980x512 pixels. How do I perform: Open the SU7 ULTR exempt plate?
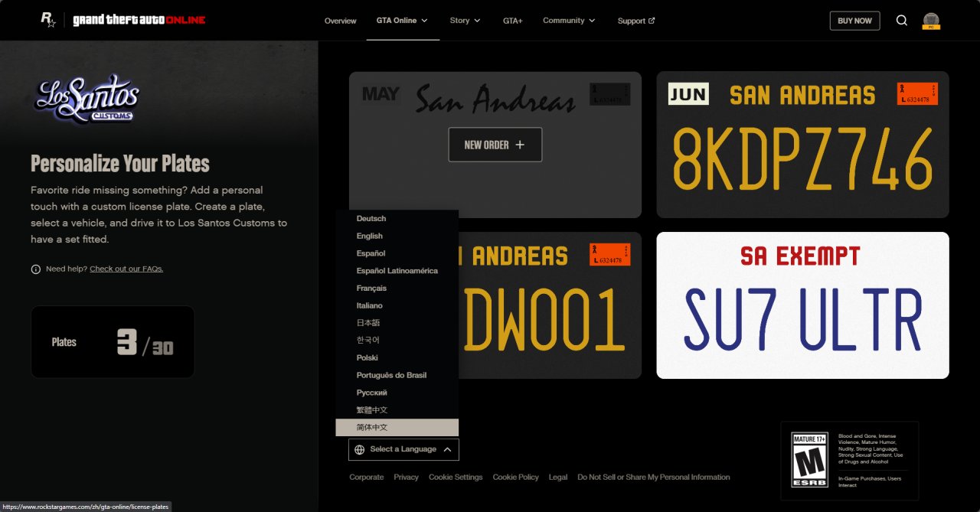coord(802,305)
